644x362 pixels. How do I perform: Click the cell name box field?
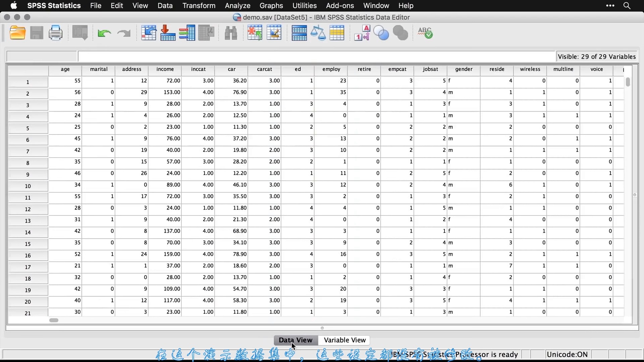pos(42,56)
